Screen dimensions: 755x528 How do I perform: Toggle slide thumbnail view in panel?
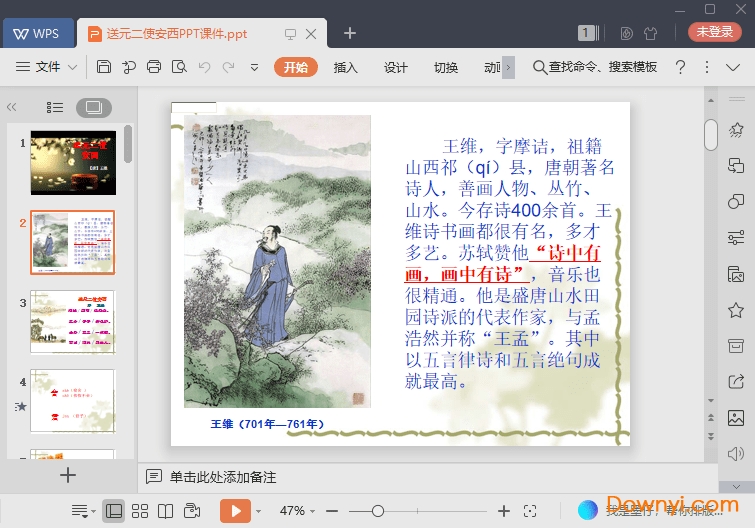tap(93, 107)
